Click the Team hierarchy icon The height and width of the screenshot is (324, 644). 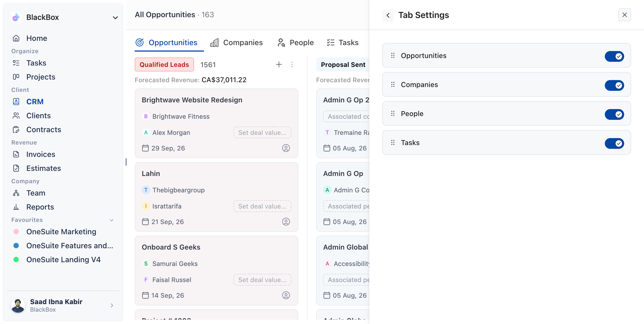click(x=16, y=193)
